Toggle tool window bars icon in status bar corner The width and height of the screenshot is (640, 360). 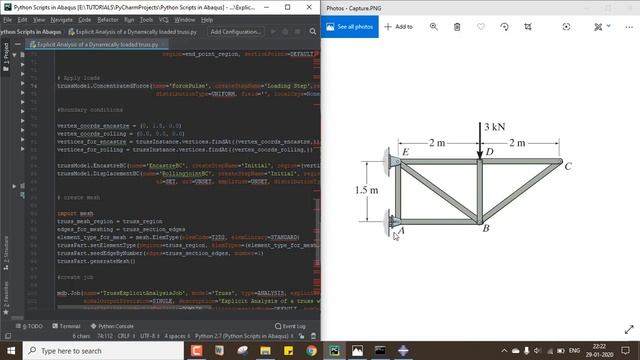coord(8,336)
